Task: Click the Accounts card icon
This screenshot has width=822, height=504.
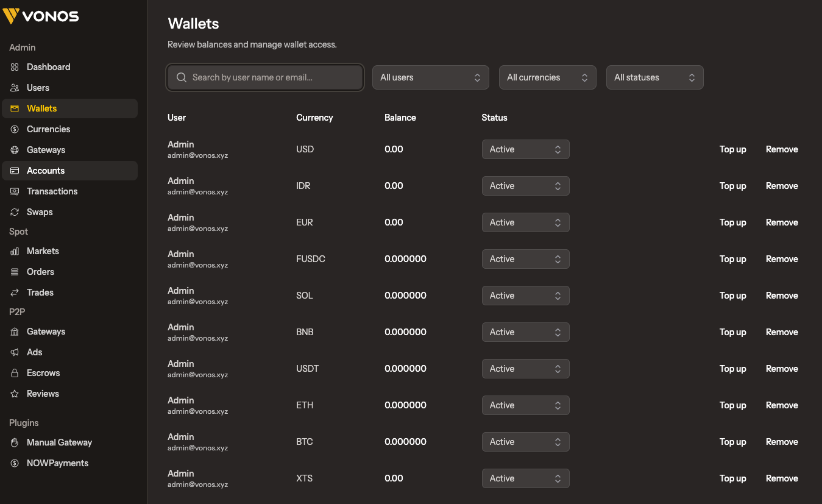Action: coord(15,171)
